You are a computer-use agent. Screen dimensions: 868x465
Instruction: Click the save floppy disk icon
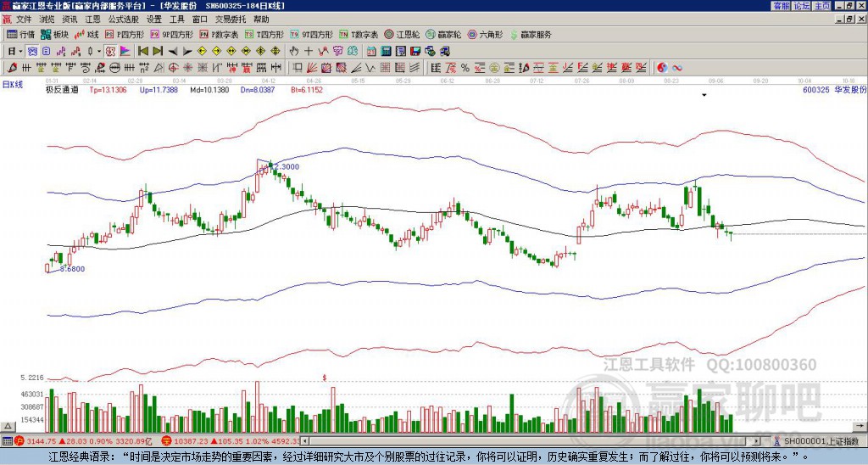point(415,51)
